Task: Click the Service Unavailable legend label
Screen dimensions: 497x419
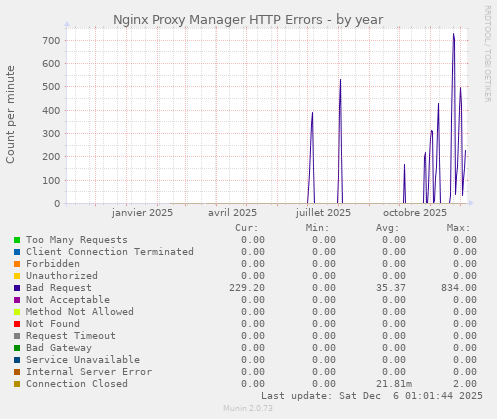Action: coord(83,360)
